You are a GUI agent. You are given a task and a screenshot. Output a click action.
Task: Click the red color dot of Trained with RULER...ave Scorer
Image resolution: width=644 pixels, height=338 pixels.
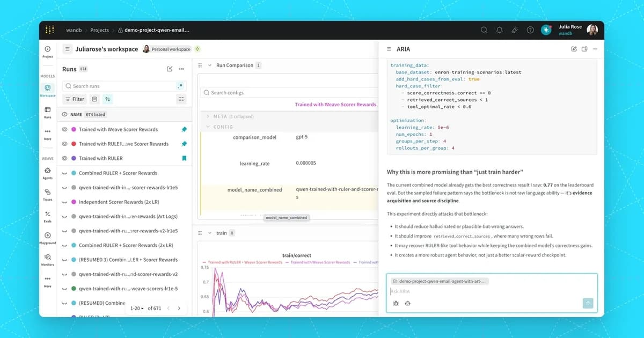[74, 144]
